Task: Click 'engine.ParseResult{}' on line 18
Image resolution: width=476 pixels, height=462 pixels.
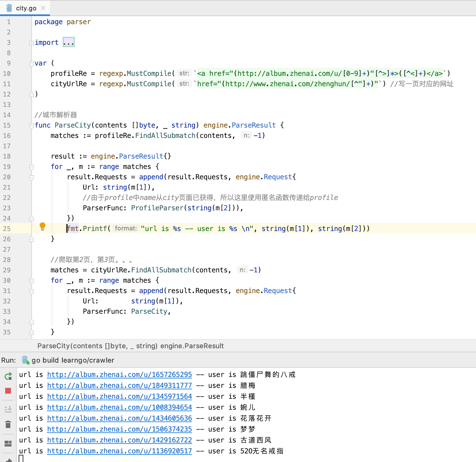Action: (131, 156)
